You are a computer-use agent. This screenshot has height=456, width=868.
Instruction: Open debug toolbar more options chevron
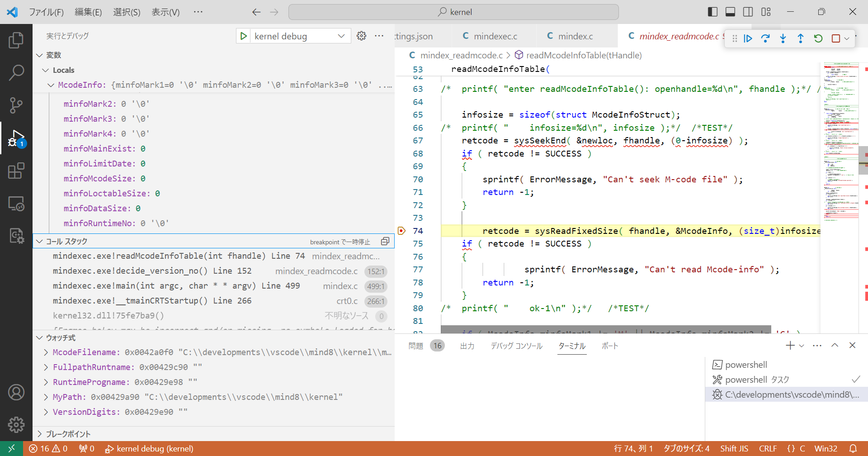(847, 38)
